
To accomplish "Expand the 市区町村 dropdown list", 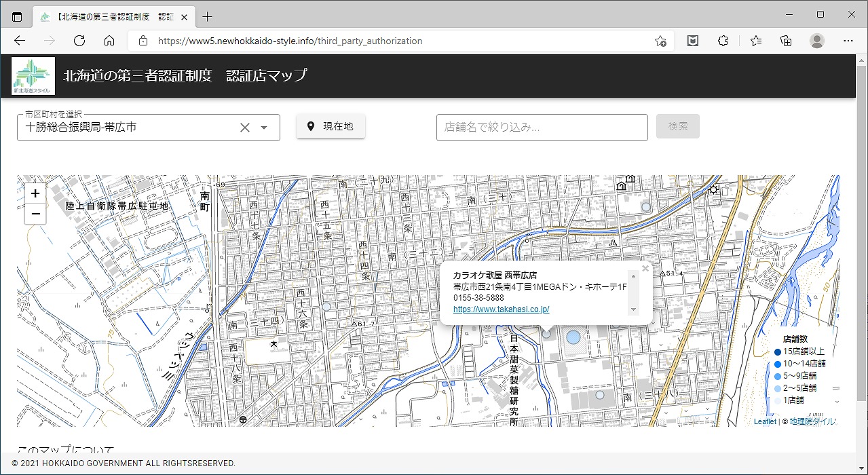I will pos(265,128).
